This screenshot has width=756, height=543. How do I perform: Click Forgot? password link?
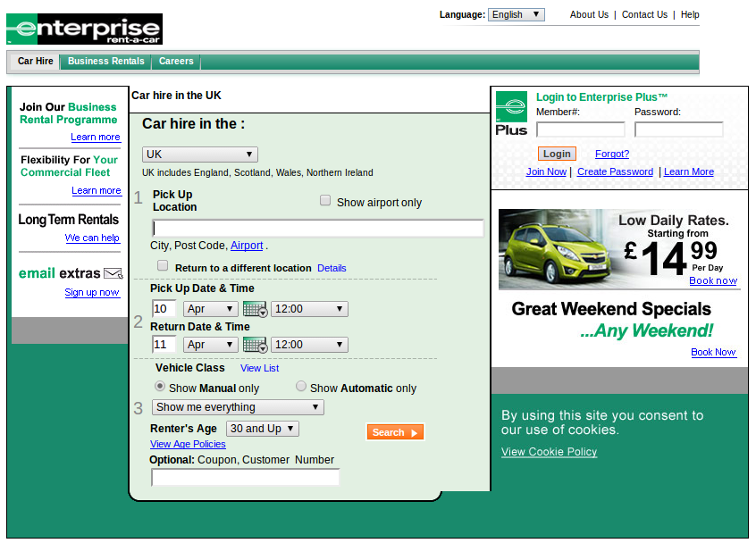[612, 155]
